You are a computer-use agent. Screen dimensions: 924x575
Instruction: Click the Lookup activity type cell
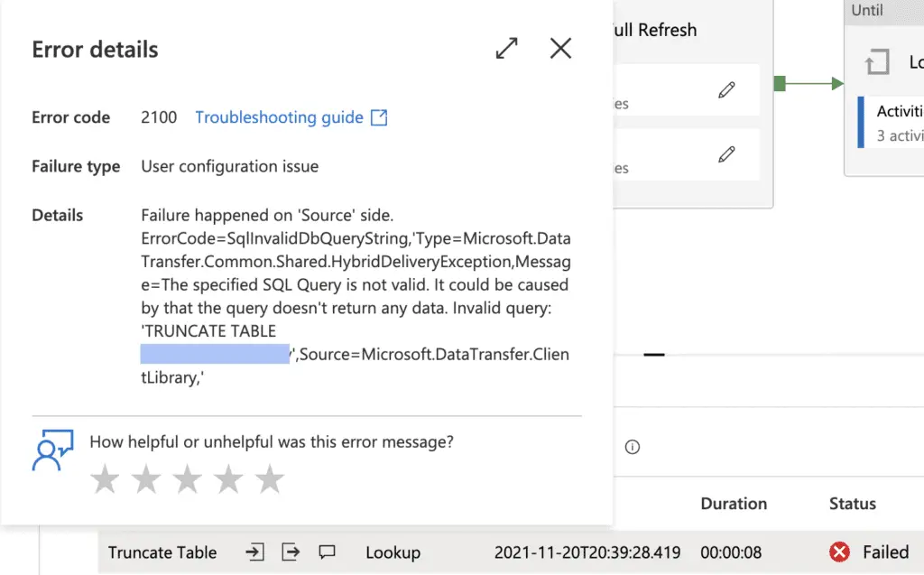coord(393,552)
